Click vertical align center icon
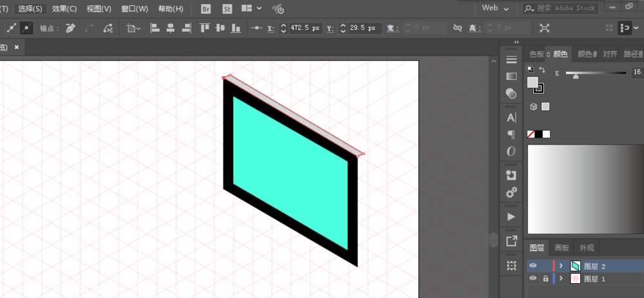 [220, 28]
